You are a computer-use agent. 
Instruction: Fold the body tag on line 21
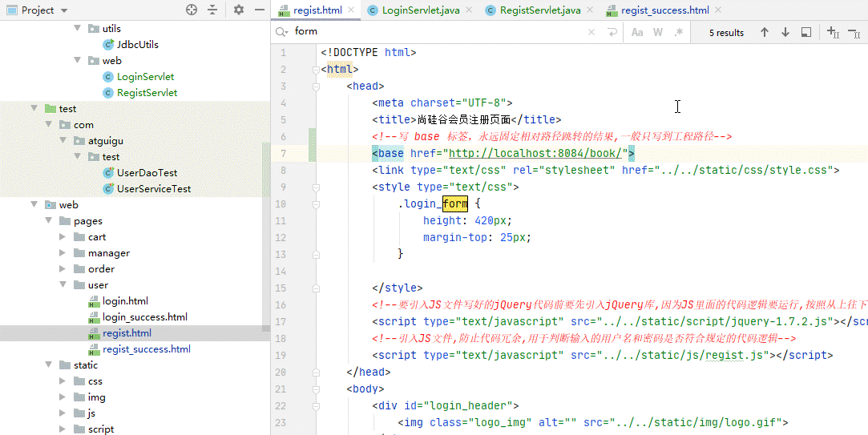(x=317, y=389)
